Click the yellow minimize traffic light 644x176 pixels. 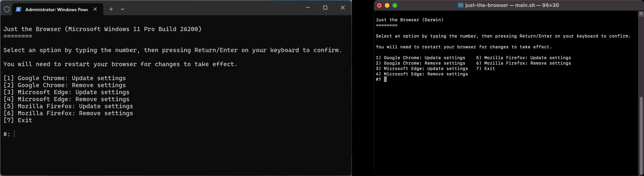tap(387, 5)
